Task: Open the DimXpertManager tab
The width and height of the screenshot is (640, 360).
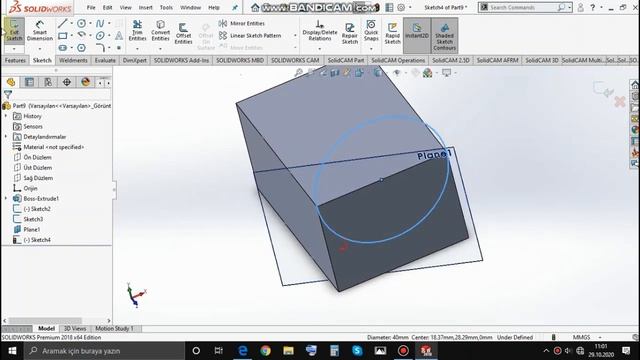Action: point(67,82)
